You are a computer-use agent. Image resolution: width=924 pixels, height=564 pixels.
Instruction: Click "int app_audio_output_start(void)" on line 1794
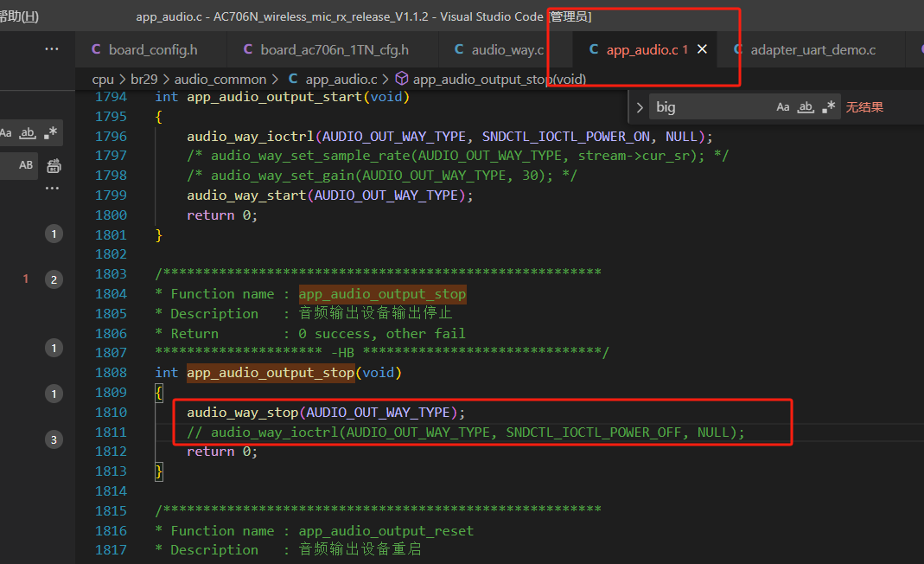283,97
